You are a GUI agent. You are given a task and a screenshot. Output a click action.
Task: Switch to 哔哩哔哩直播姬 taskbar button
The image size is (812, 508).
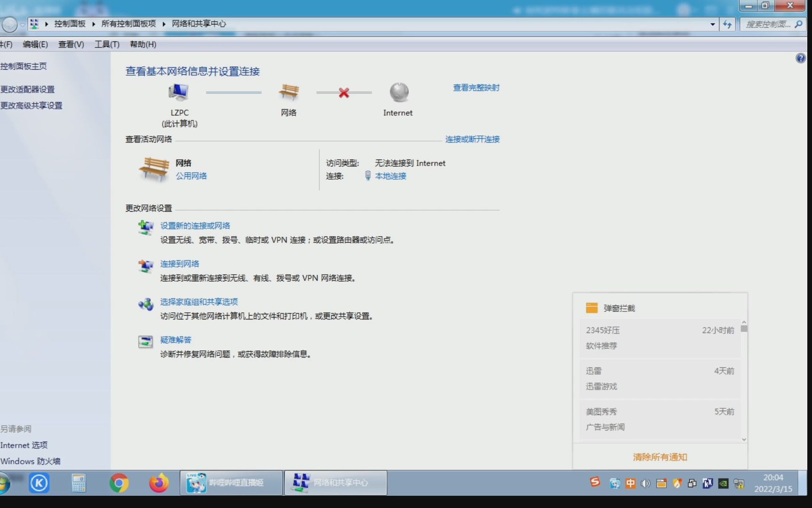(232, 483)
